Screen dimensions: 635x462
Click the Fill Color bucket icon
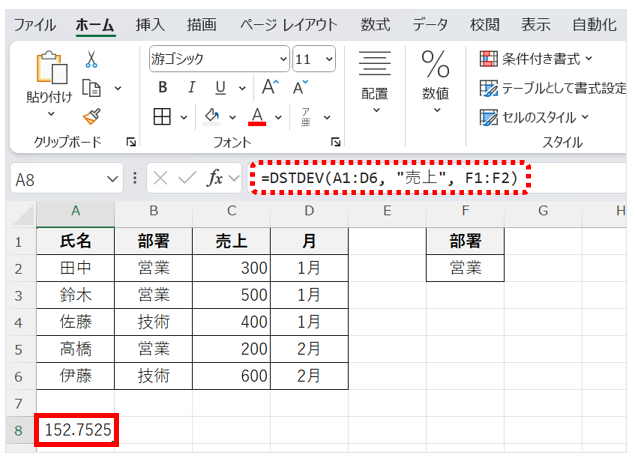[211, 116]
